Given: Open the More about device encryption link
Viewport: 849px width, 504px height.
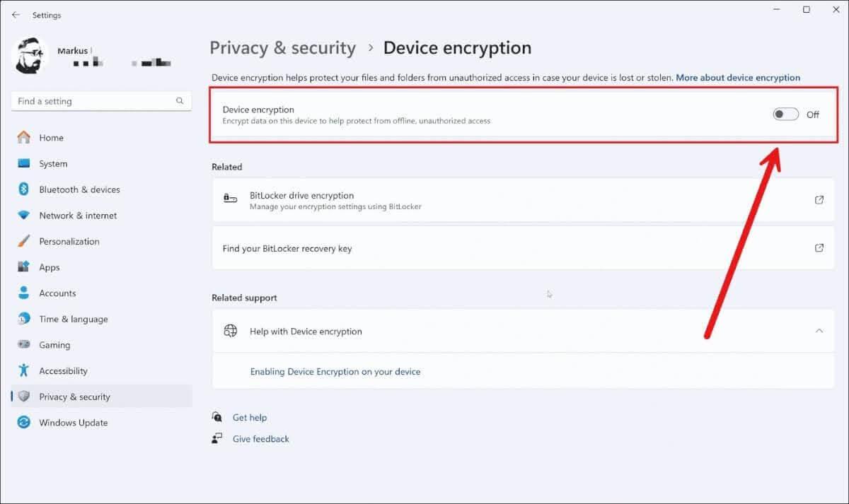Looking at the screenshot, I should click(x=738, y=78).
